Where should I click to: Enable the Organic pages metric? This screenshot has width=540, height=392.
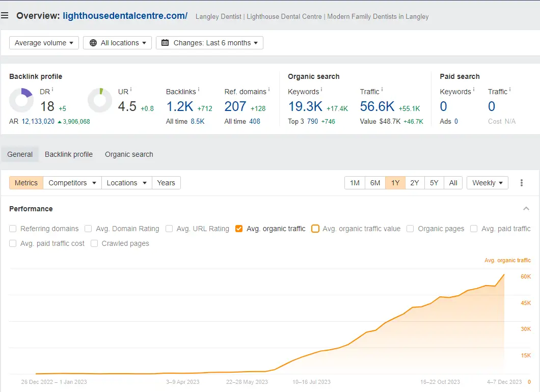click(x=410, y=229)
